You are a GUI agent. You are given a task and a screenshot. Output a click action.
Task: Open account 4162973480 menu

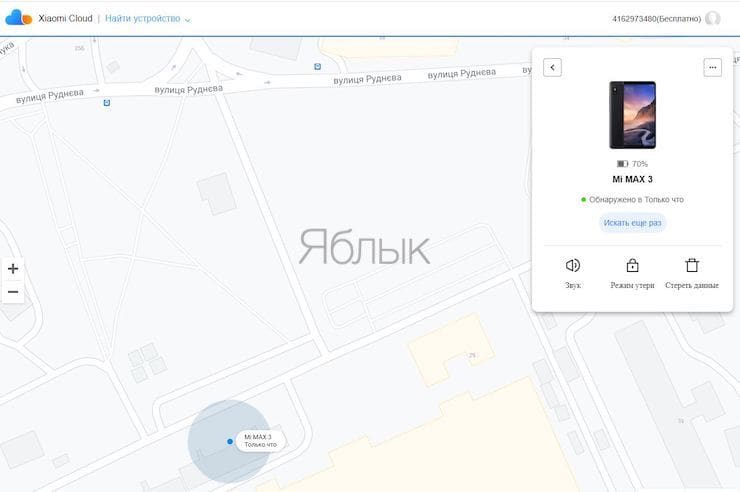[x=656, y=19]
